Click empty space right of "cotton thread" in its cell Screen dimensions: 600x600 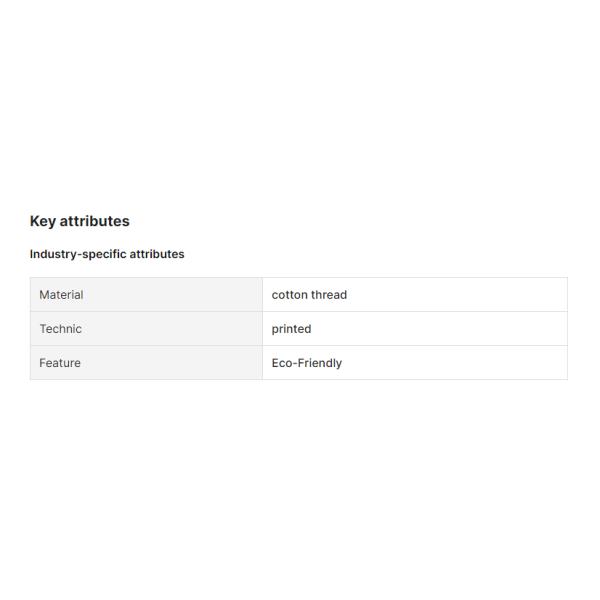pos(460,295)
